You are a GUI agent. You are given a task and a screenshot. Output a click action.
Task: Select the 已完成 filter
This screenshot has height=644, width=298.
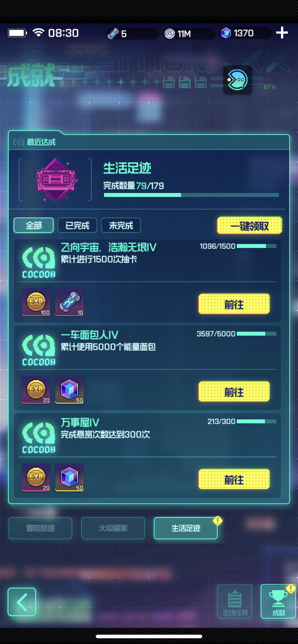(x=77, y=225)
